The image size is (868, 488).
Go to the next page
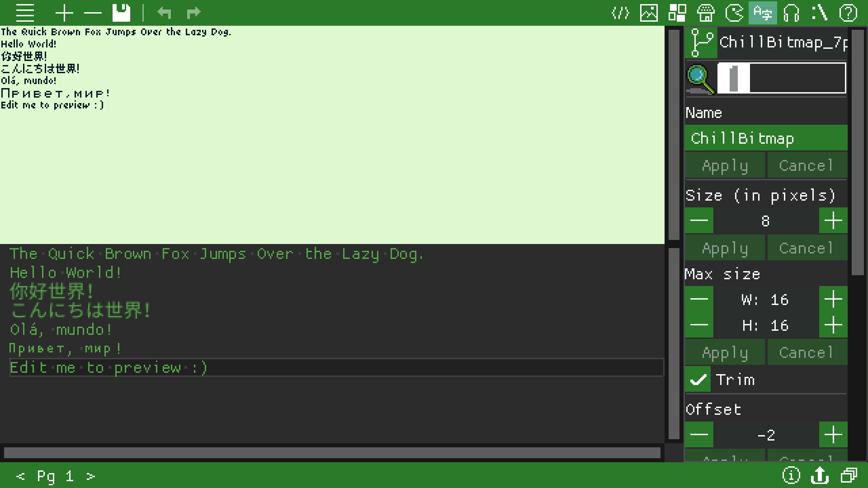coord(90,476)
